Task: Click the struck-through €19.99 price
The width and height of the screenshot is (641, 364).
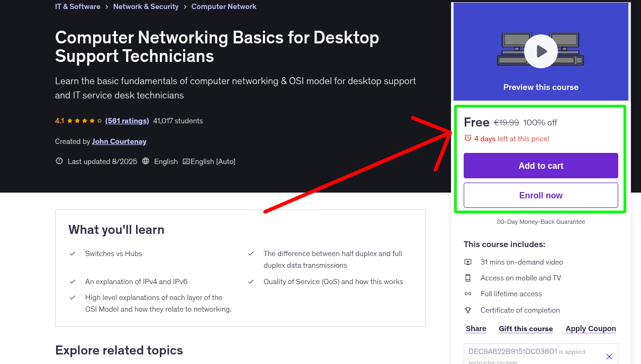Action: point(507,122)
